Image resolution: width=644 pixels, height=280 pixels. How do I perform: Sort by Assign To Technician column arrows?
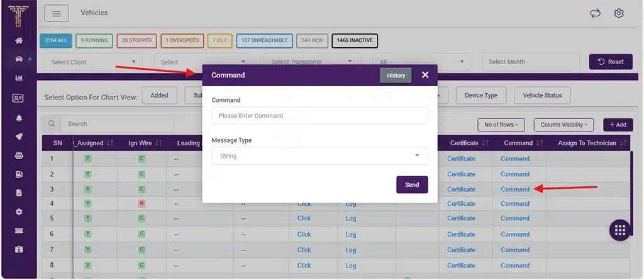(x=623, y=143)
